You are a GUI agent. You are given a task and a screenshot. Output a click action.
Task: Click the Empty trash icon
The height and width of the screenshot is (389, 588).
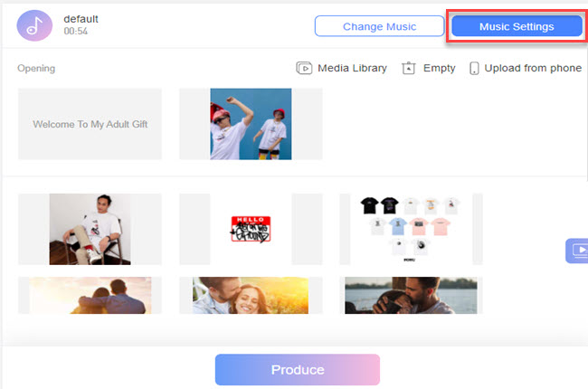click(x=408, y=68)
